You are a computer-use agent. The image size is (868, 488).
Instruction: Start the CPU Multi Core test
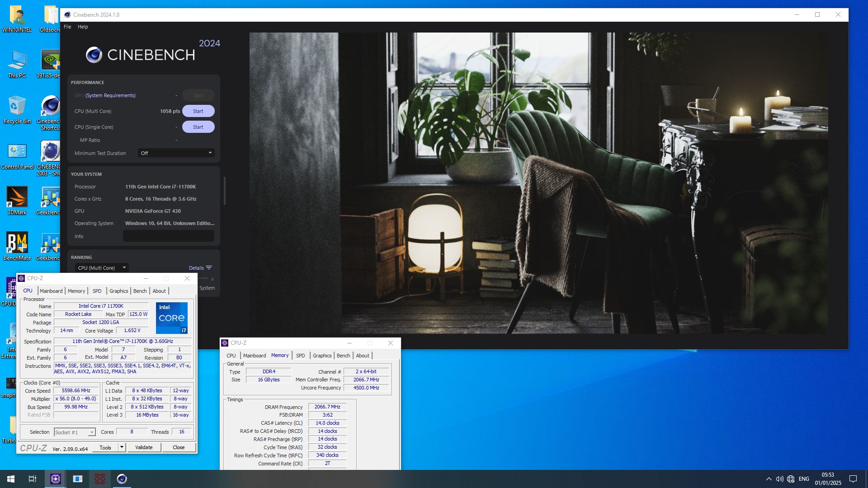198,111
